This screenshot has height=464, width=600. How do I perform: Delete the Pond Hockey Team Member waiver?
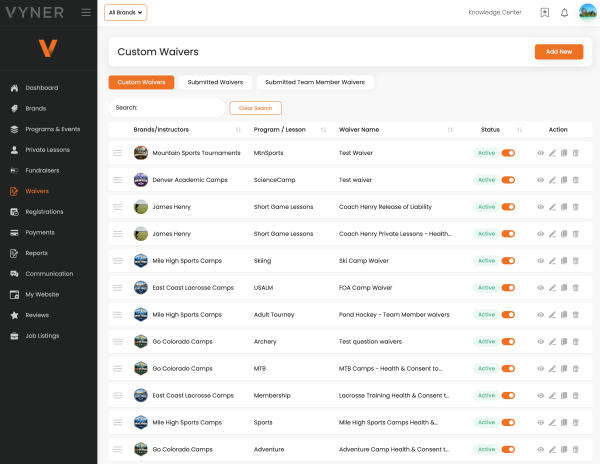pyautogui.click(x=576, y=315)
